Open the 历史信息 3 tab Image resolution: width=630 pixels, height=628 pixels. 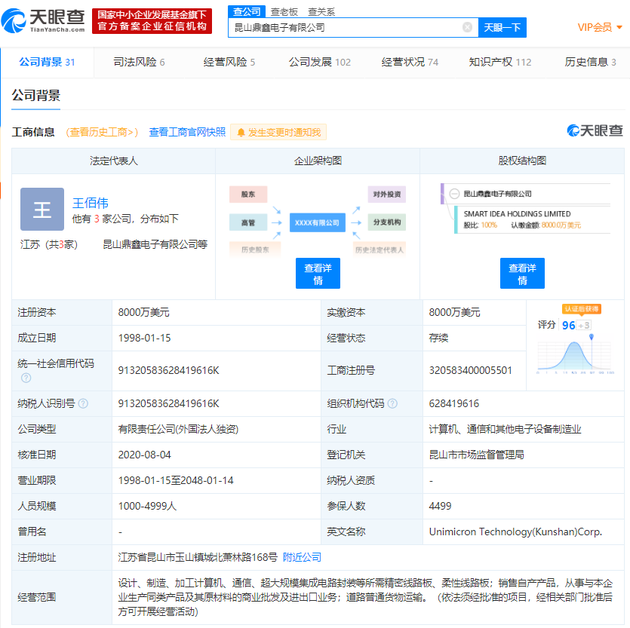click(x=590, y=62)
